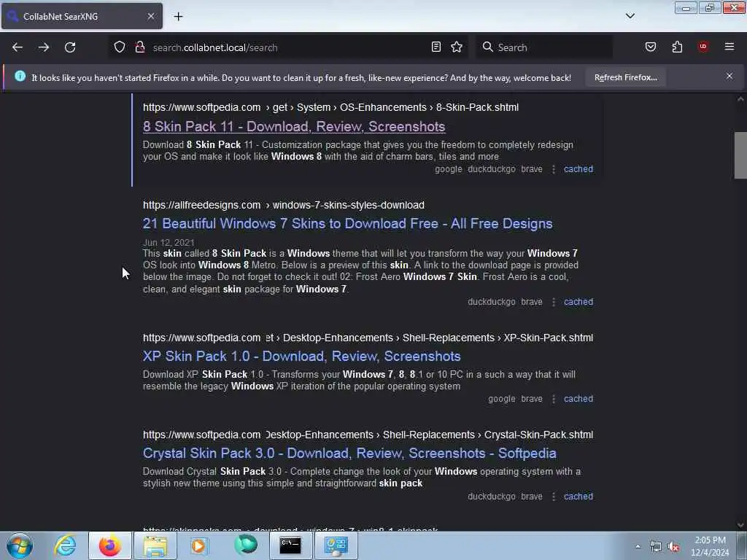Open the taskbar clock and date
The height and width of the screenshot is (560, 747).
coord(710,546)
